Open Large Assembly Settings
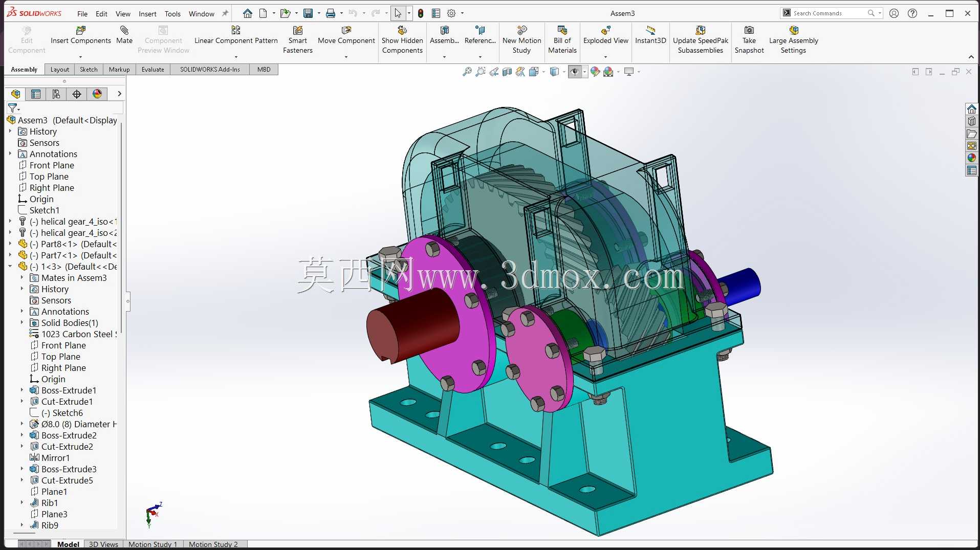The height and width of the screenshot is (550, 980). coord(793,39)
